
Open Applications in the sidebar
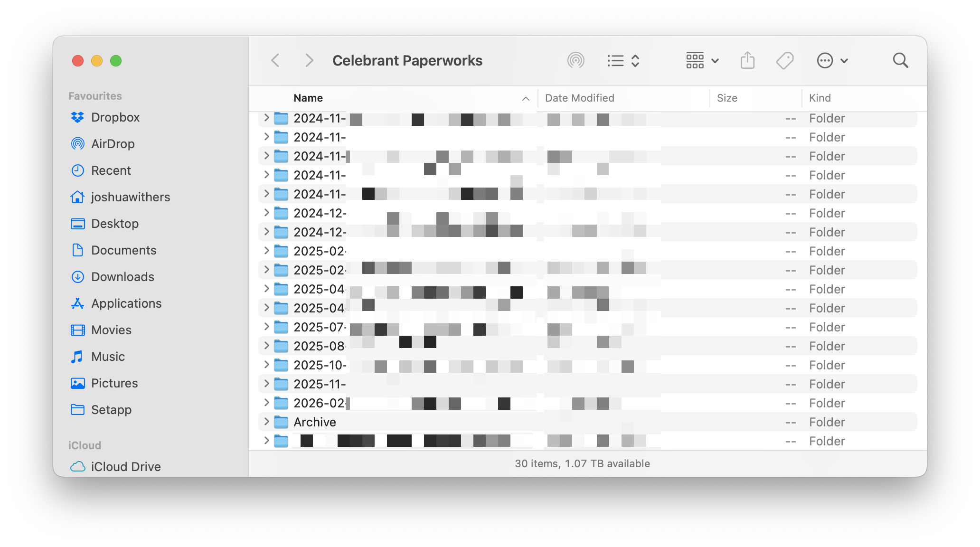[126, 303]
